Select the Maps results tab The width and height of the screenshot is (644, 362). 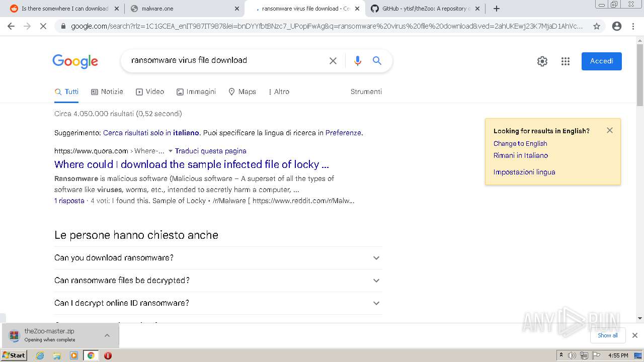click(242, 92)
